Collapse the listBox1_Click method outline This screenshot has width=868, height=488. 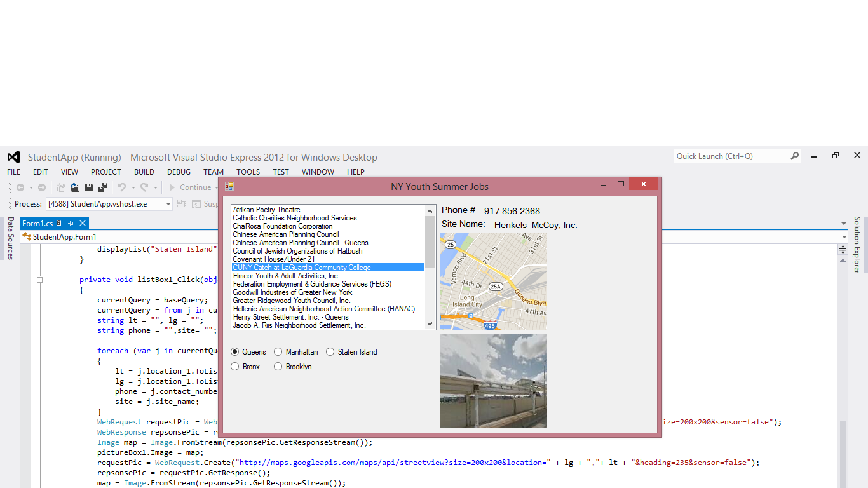tap(39, 280)
